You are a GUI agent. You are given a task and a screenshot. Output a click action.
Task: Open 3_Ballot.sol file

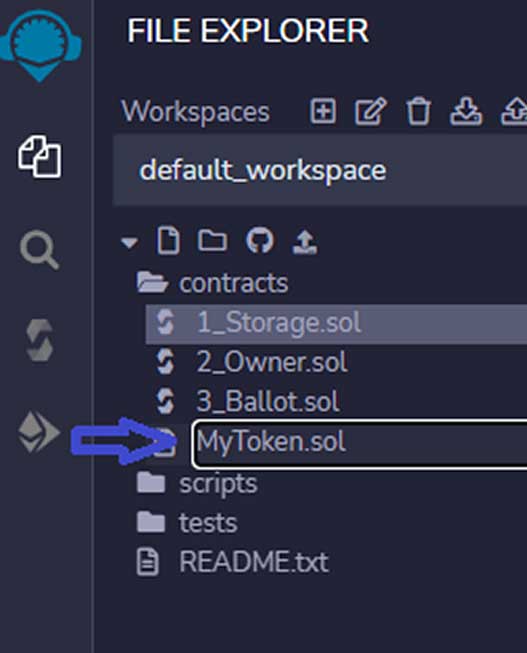coord(268,401)
